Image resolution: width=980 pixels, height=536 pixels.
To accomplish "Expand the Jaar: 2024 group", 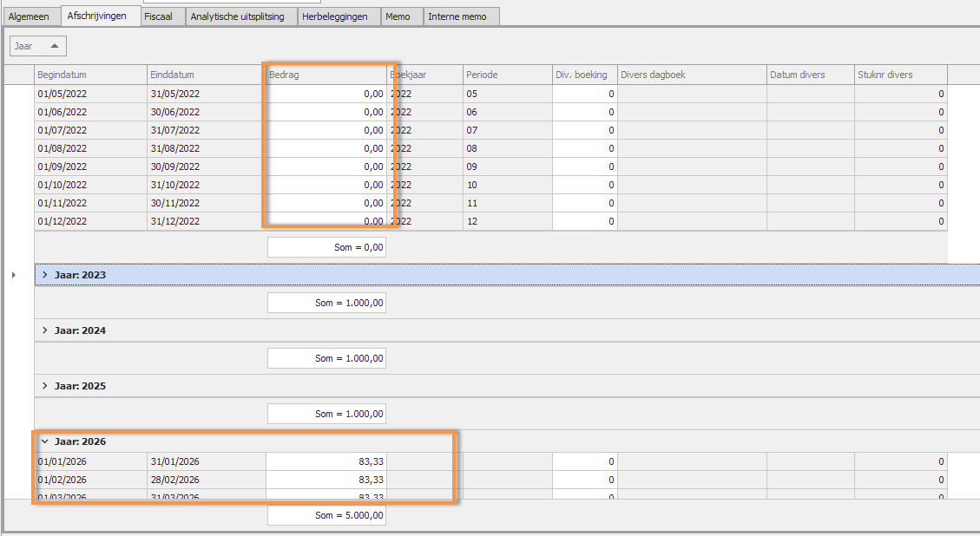I will [x=45, y=330].
